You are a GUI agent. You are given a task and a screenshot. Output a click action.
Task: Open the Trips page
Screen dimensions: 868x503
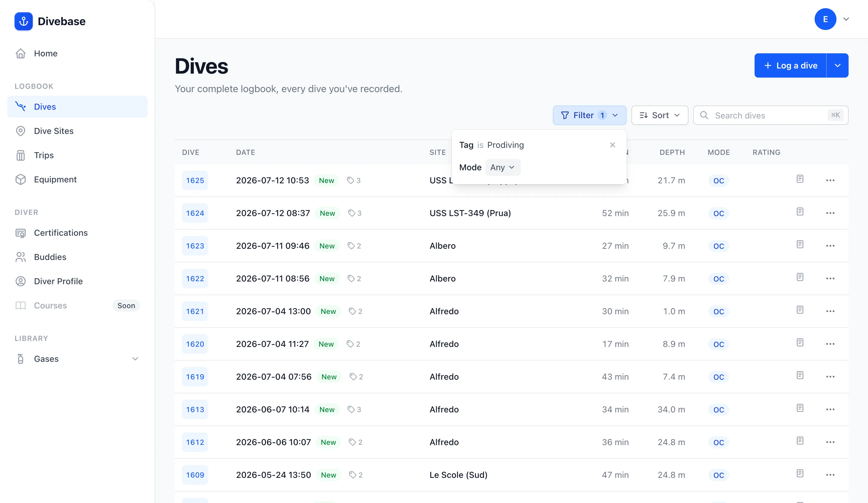tap(77, 155)
